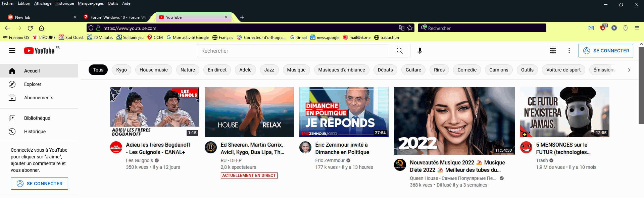Click the site padlock security icon
The image size is (644, 198).
click(98, 28)
